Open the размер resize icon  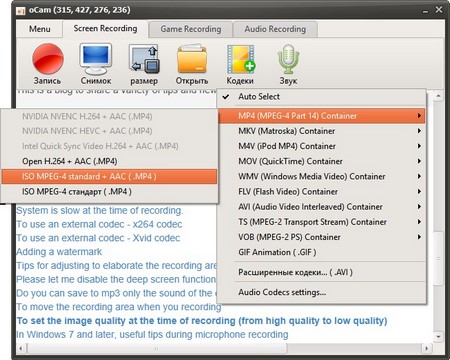144,59
